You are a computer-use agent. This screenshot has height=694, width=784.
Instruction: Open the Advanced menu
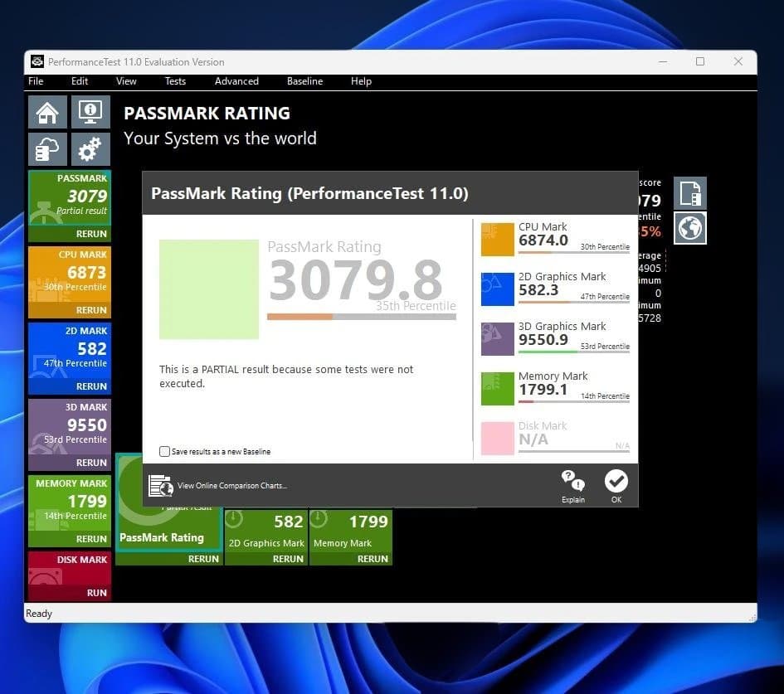click(236, 81)
